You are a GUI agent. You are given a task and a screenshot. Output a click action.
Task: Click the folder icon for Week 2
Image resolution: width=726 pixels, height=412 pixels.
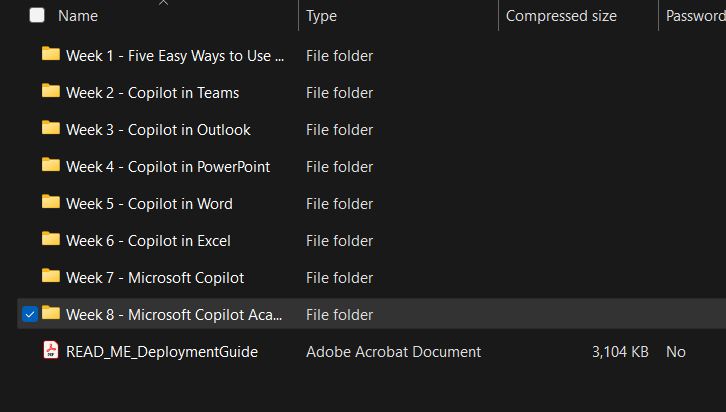(x=51, y=91)
